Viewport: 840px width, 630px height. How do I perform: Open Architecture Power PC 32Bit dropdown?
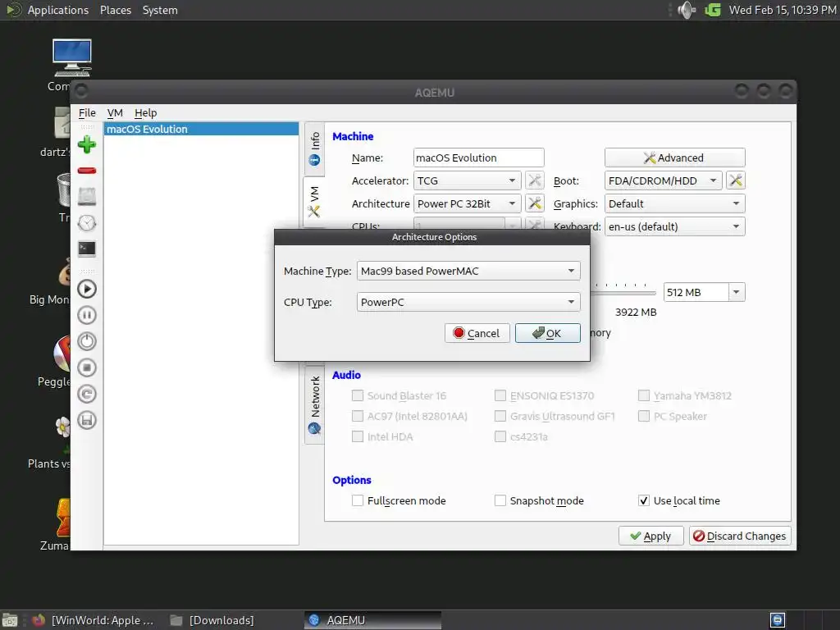pos(467,203)
